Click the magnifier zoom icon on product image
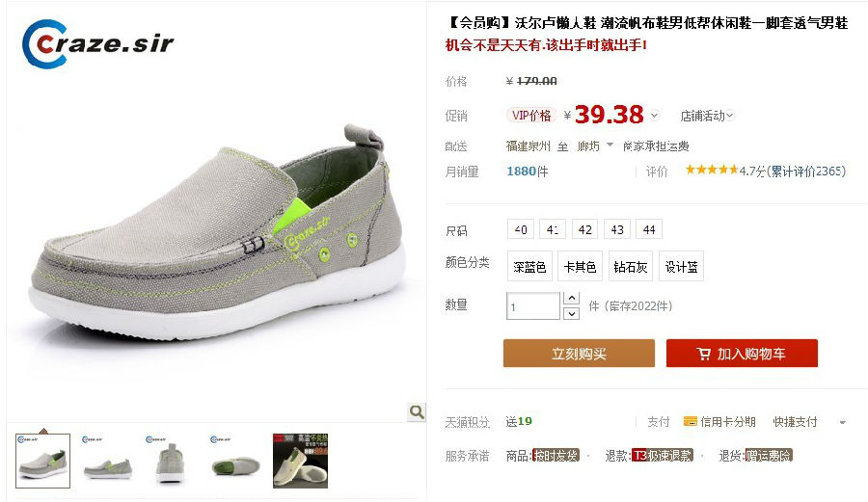Image resolution: width=868 pixels, height=502 pixels. (417, 411)
